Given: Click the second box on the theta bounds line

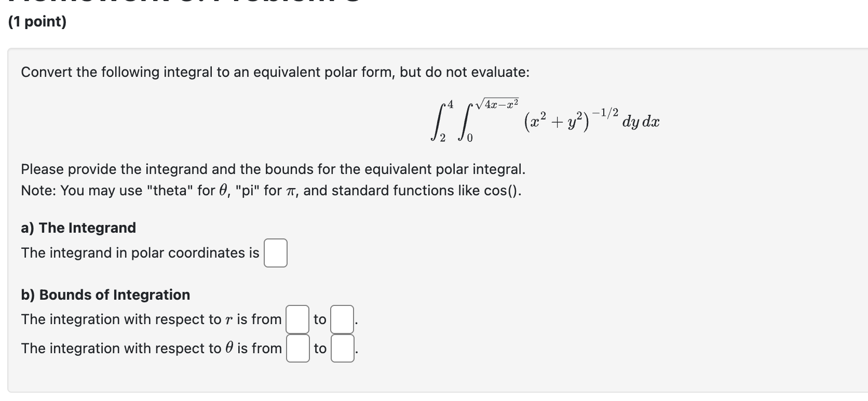Looking at the screenshot, I should (x=341, y=348).
